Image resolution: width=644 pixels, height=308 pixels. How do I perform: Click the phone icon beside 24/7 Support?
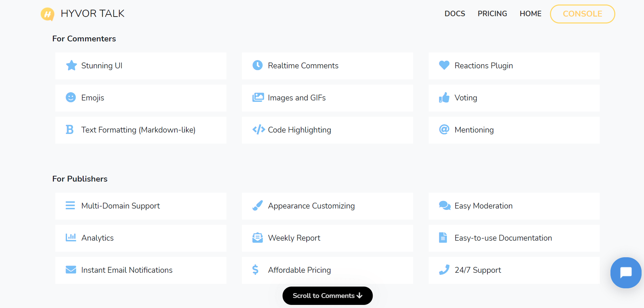[444, 270]
